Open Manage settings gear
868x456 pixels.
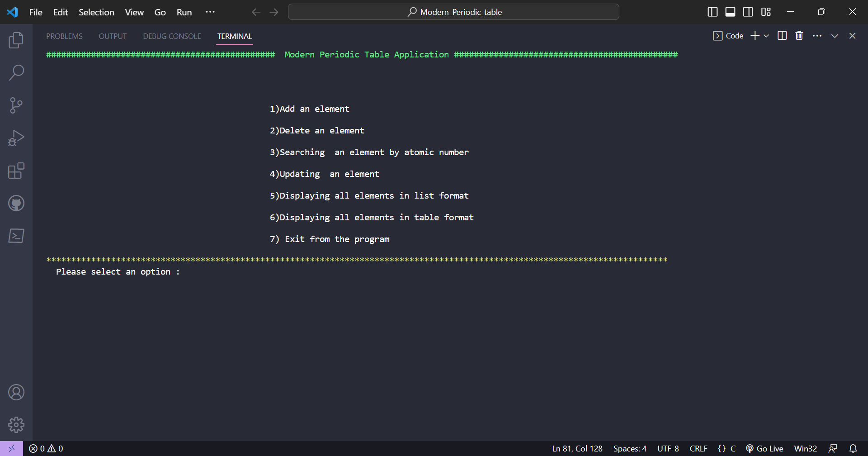tap(16, 424)
